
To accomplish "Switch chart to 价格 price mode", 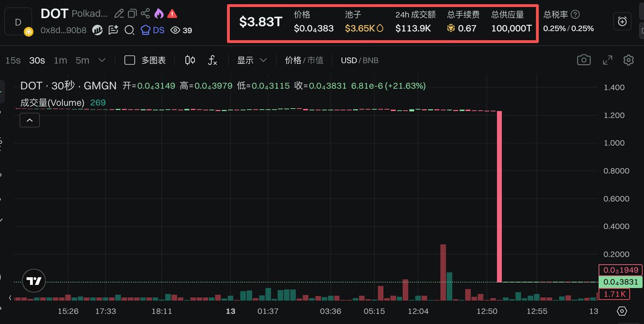I will pos(293,60).
